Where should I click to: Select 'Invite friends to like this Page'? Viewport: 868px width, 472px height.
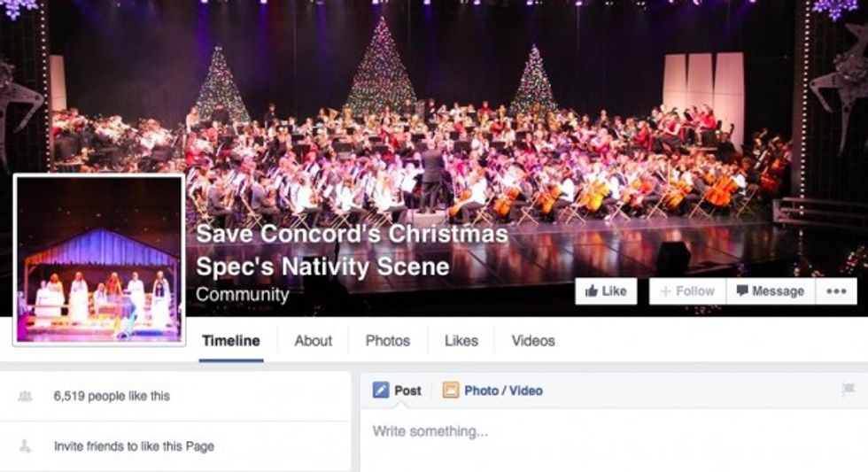134,447
